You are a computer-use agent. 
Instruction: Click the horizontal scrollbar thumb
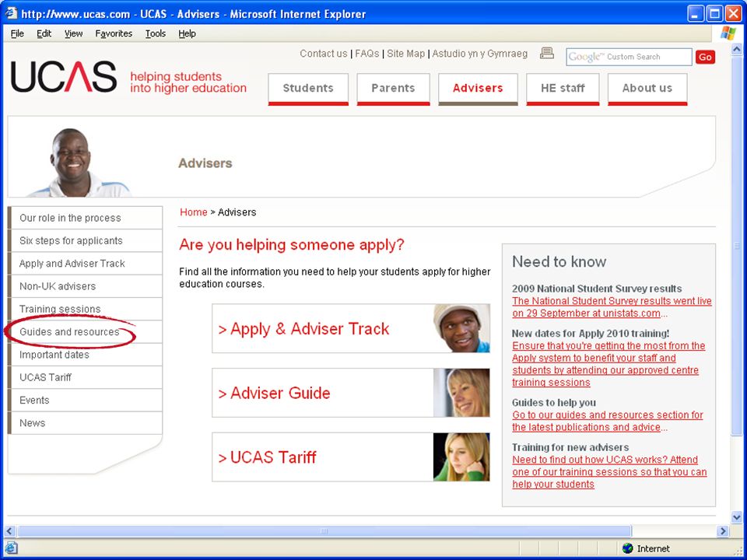[324, 530]
